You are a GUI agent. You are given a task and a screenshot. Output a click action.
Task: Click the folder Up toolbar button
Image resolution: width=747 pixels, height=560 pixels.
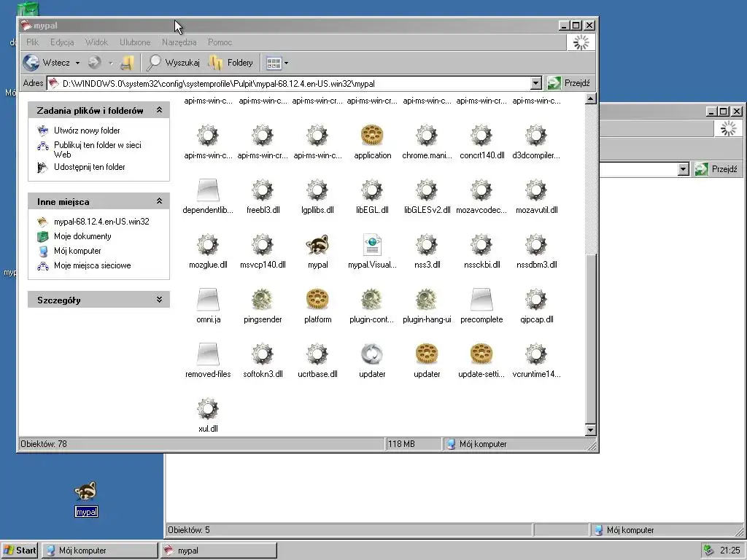(x=127, y=63)
